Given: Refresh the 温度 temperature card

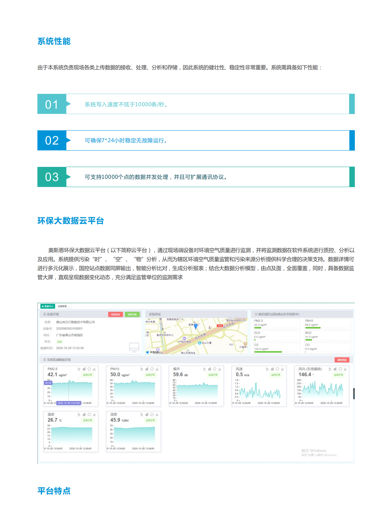Looking at the screenshot, I should click(89, 414).
